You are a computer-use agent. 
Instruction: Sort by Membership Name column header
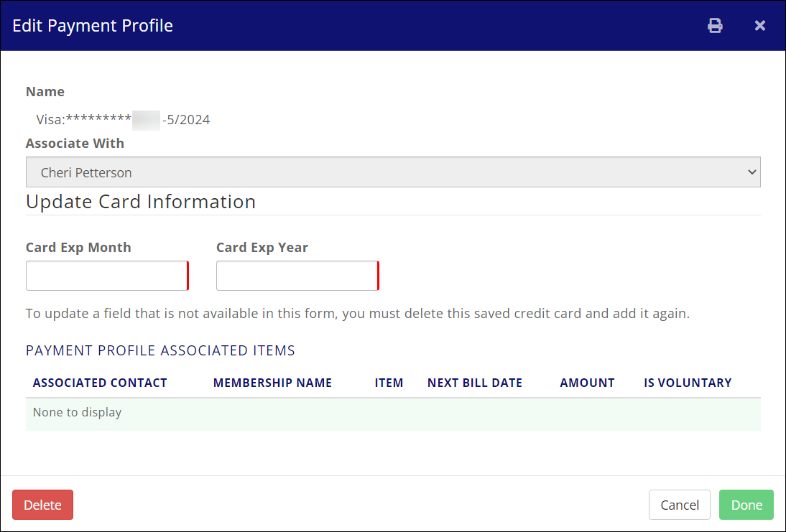click(272, 383)
